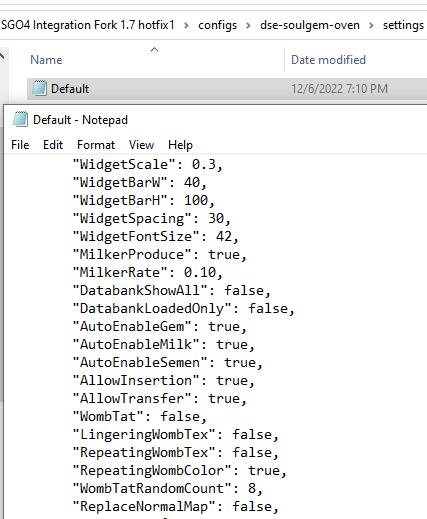Open the dse-soulgem-oven breadcrumb folder
The image size is (427, 519).
pyautogui.click(x=310, y=25)
